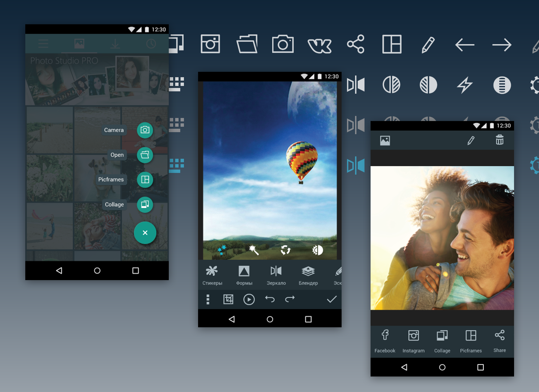
Task: Tap the Share icon in share screen
Action: point(500,341)
